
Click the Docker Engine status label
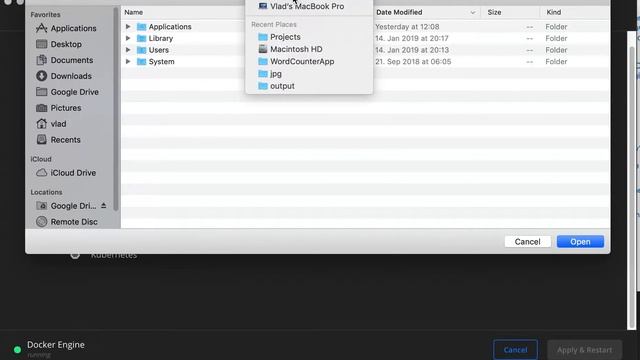56,344
